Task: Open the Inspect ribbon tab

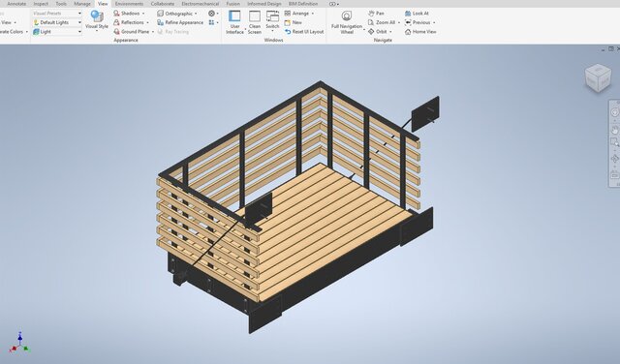Action: point(41,4)
